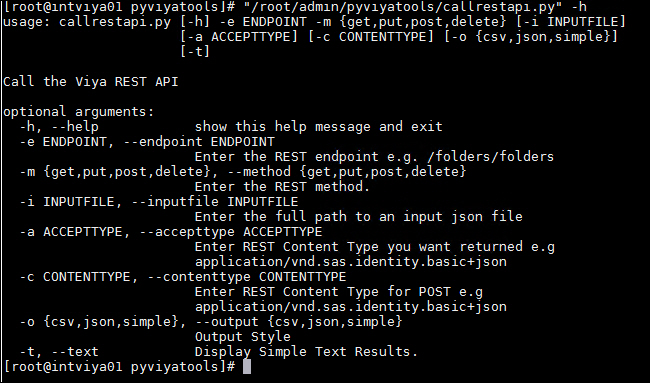Viewport: 650px width, 383px height.
Task: Click the 'Output Style' description text
Action: 243,337
